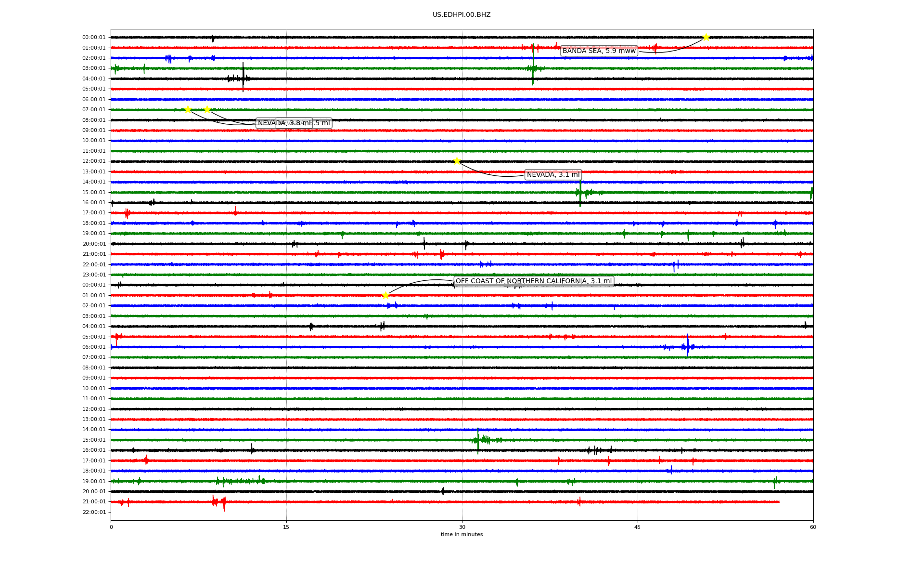
Task: Click the x-axis label time in minutes
Action: coord(462,535)
